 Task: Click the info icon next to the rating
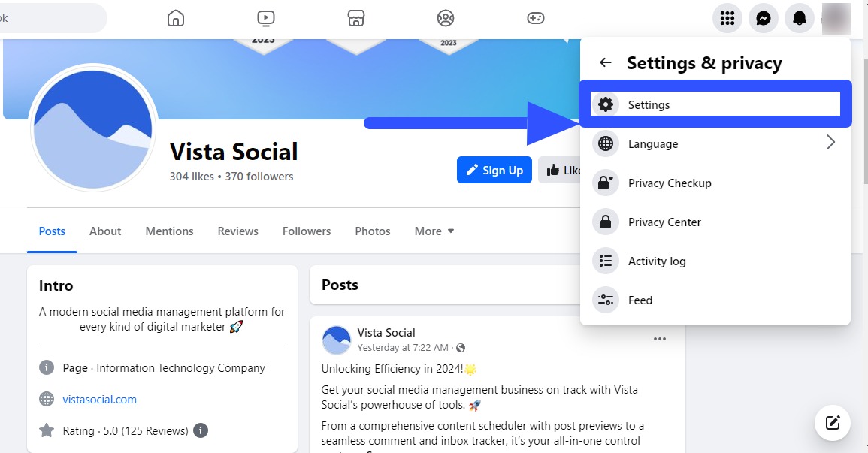tap(199, 430)
